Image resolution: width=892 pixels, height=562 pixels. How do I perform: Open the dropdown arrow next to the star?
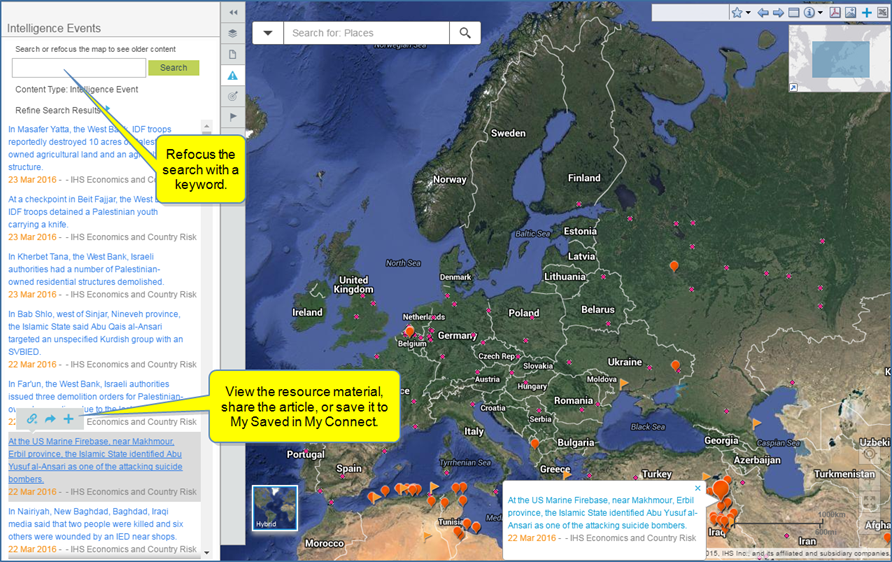coord(748,13)
